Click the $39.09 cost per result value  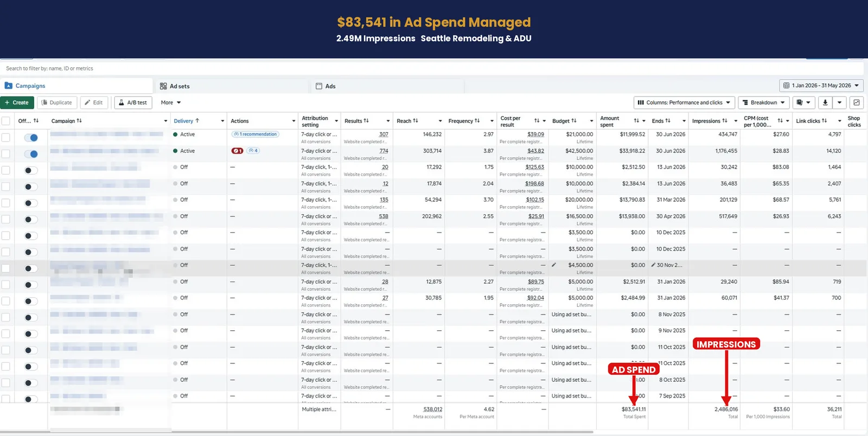click(535, 134)
